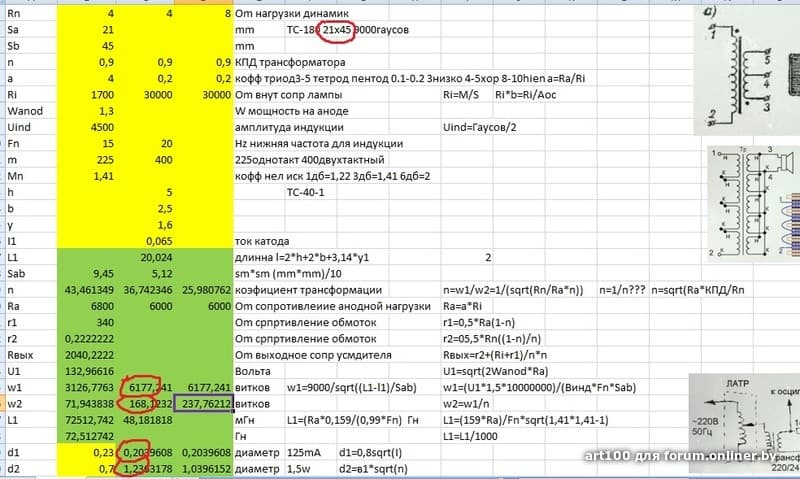Open the transformer winding schematic image labeled 'а)'
800x479 pixels.
tap(746, 70)
